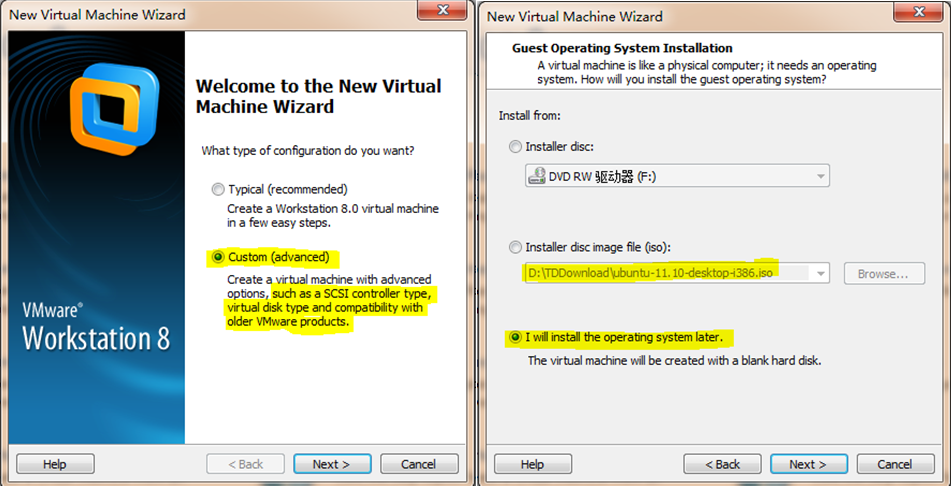Cancel the Guest OS Installation wizard

(895, 464)
